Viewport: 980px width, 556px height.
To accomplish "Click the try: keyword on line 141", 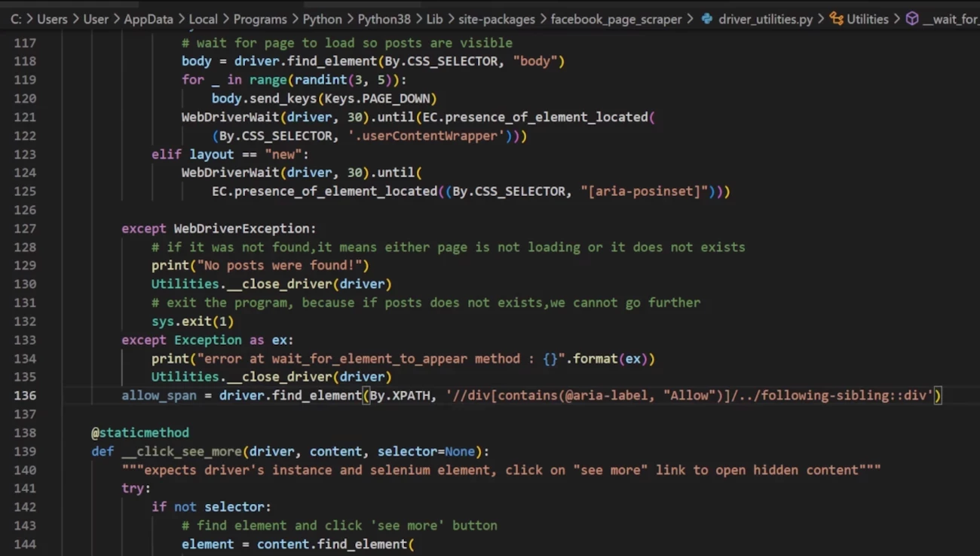I will 136,488.
